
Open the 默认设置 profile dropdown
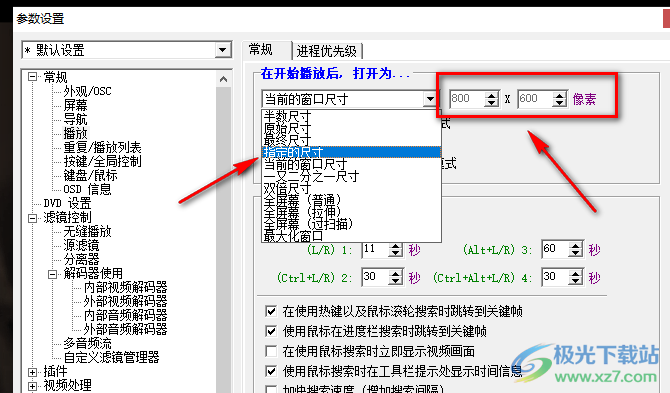(222, 50)
